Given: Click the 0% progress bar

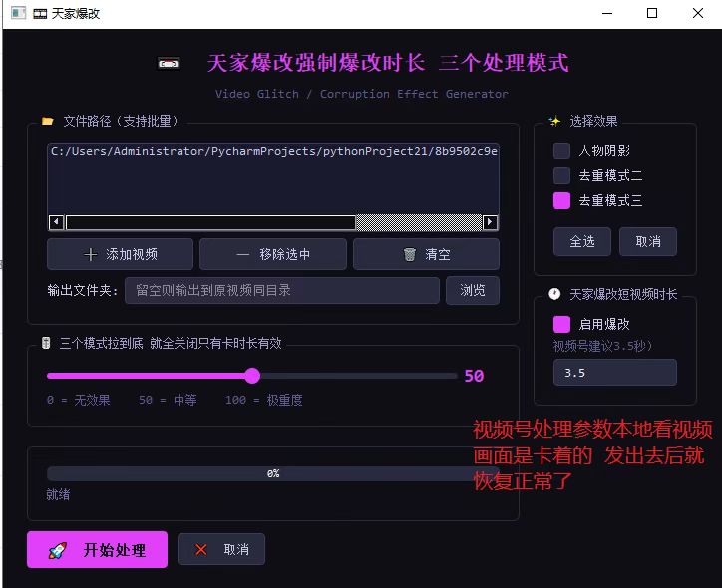Looking at the screenshot, I should click(x=272, y=473).
